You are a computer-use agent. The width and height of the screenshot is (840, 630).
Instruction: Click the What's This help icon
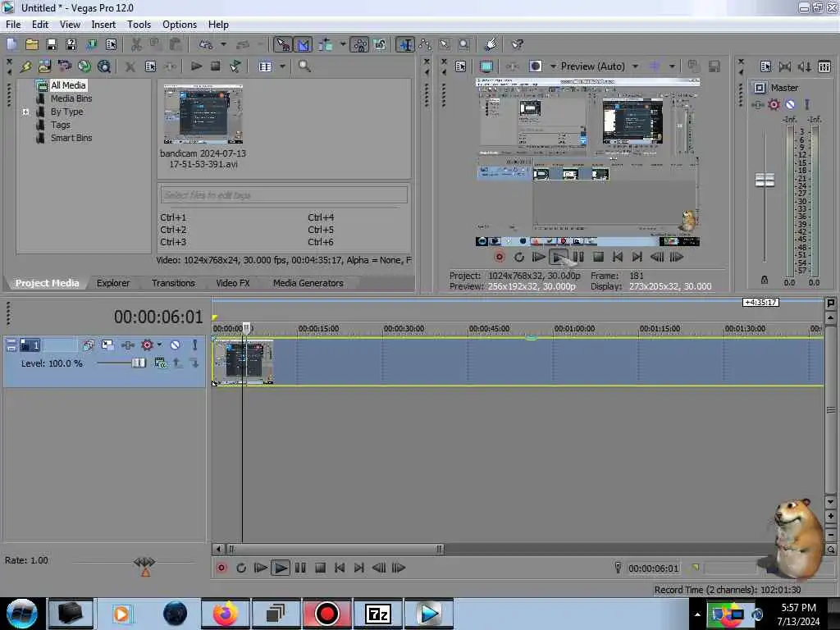click(517, 44)
